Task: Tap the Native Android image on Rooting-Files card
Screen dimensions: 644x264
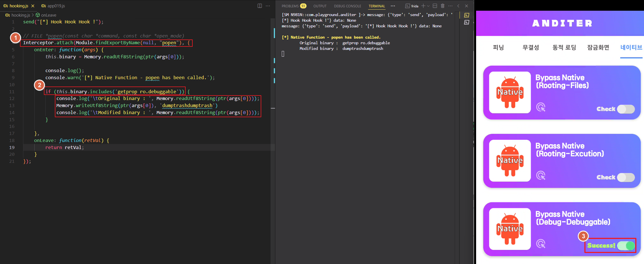Action: 510,92
